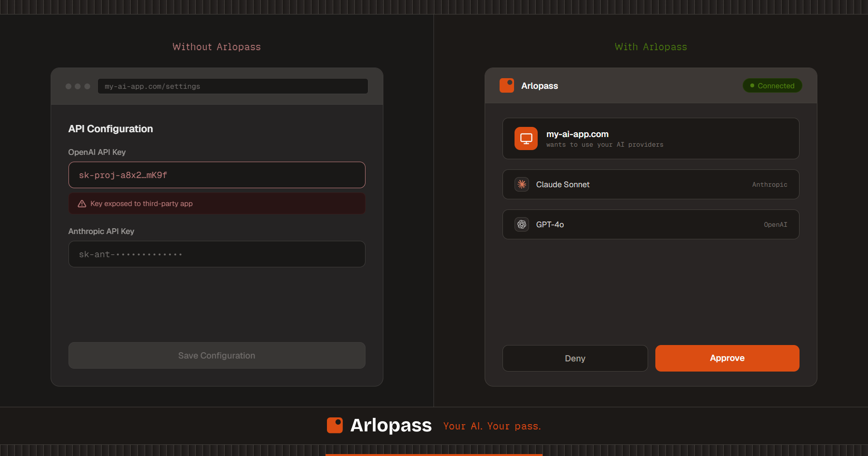Viewport: 868px width, 456px height.
Task: Select the Claude Sonnet provider row
Action: click(651, 184)
